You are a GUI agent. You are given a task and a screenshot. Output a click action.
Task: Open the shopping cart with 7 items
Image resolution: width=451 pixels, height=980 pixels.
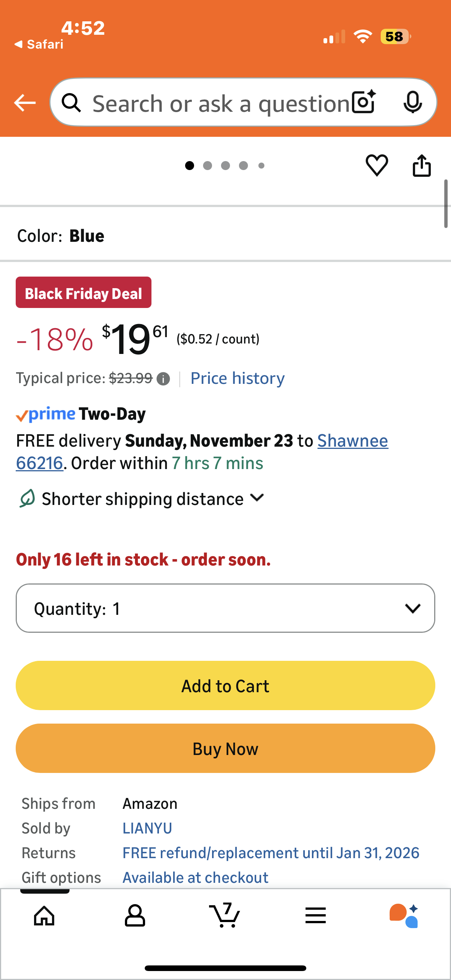[225, 915]
